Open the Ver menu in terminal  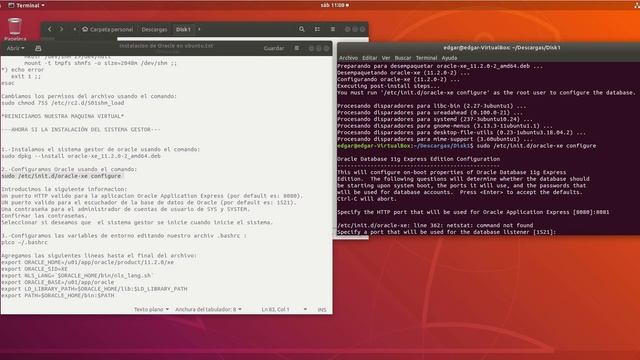[x=386, y=58]
